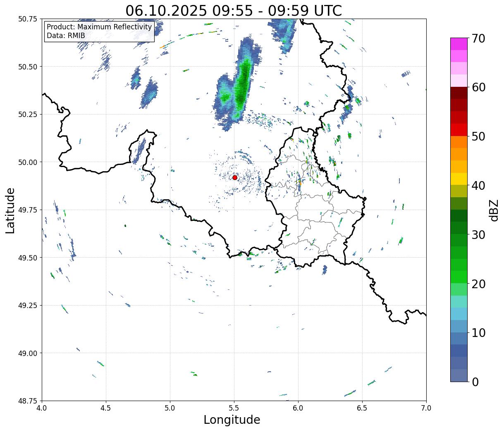Image resolution: width=504 pixels, height=430 pixels.
Task: Click the 60 tick on the colorbar
Action: pyautogui.click(x=478, y=87)
